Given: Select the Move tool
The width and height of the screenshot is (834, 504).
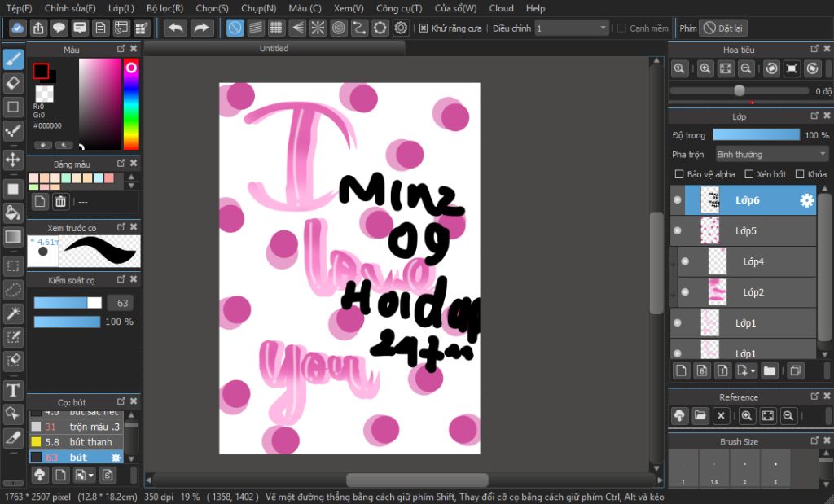Looking at the screenshot, I should 13,160.
